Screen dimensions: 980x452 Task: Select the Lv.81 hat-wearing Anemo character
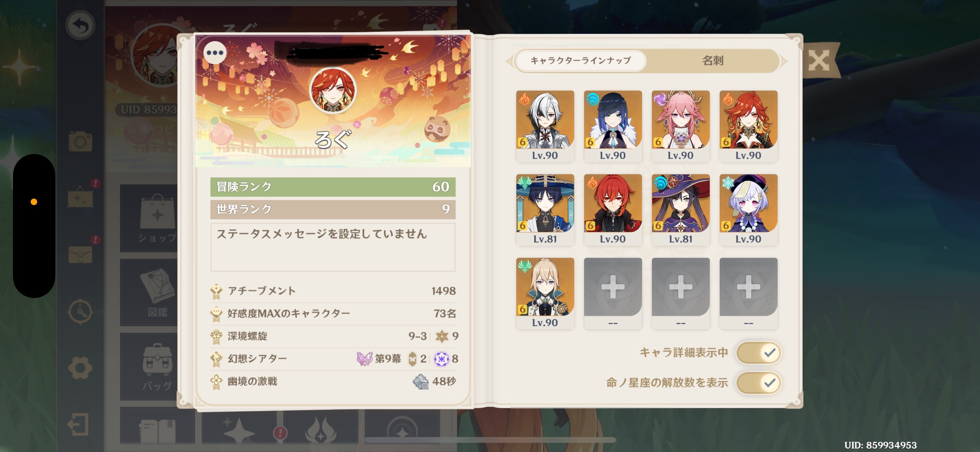[x=545, y=210]
